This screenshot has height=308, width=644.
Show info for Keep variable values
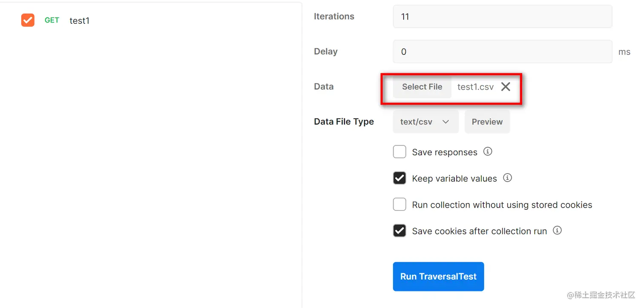(x=507, y=178)
